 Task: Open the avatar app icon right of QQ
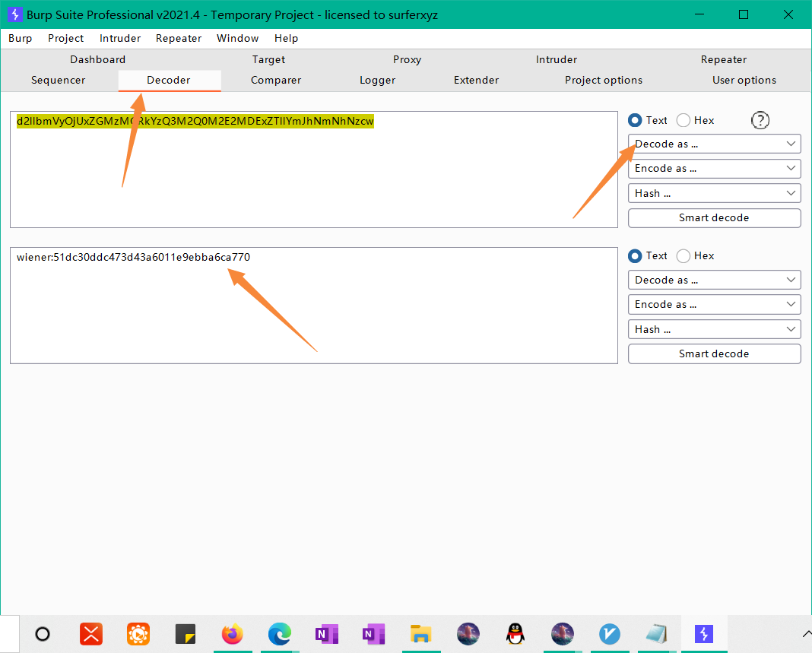(x=563, y=634)
